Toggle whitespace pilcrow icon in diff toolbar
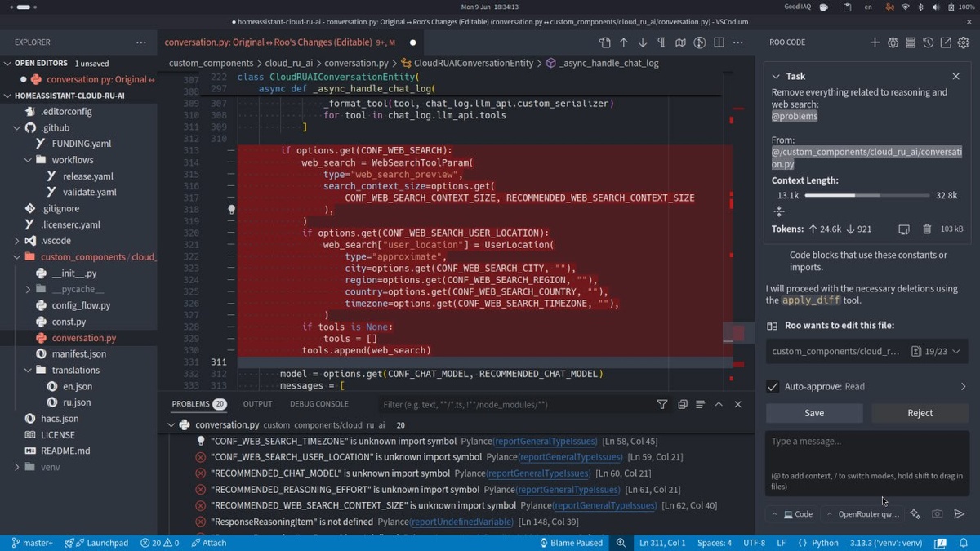Image resolution: width=980 pixels, height=551 pixels. (x=661, y=42)
